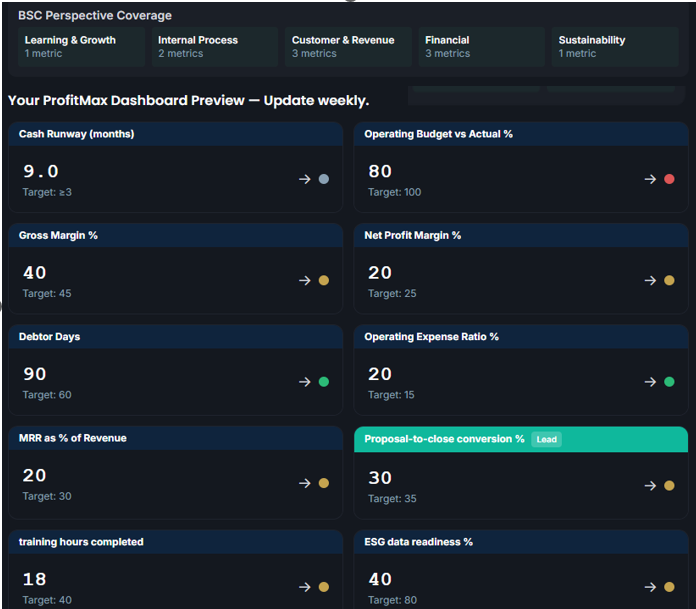Click the training hours completed title
Viewport: 696px width, 609px height.
tap(81, 542)
